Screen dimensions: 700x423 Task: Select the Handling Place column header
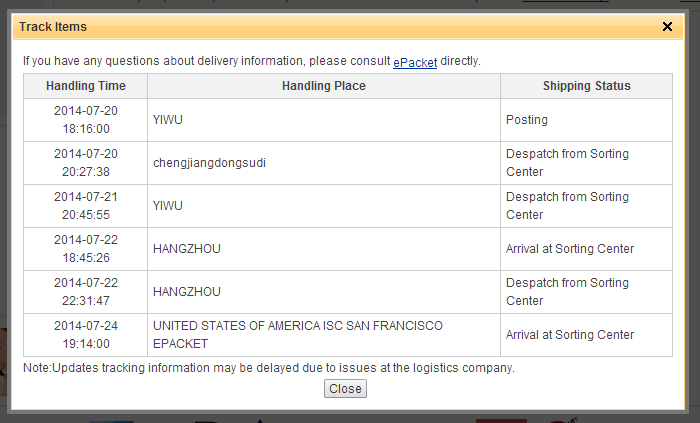324,86
